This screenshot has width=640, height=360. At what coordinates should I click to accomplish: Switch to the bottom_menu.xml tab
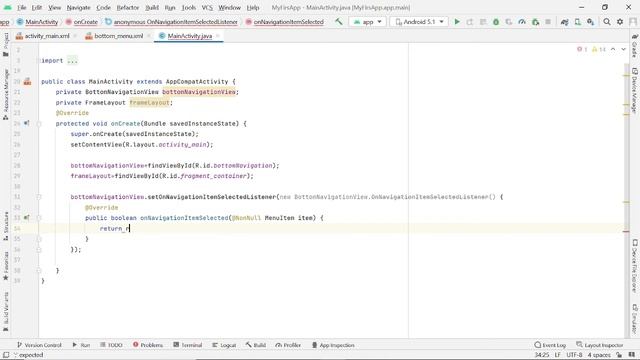[x=118, y=36]
